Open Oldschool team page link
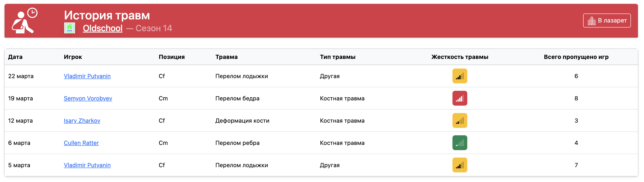 (x=103, y=28)
